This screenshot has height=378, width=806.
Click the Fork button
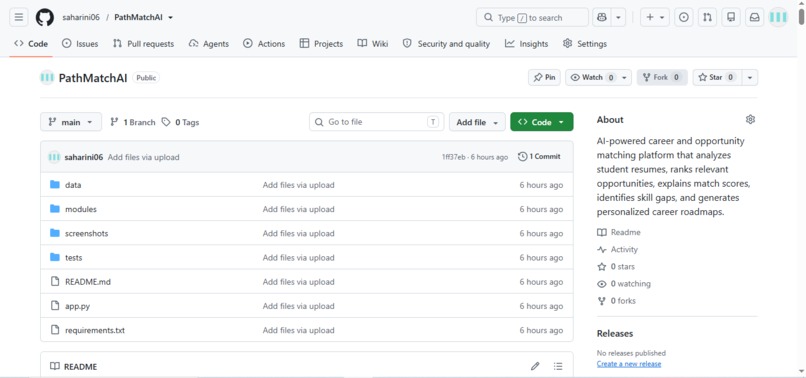tap(662, 78)
